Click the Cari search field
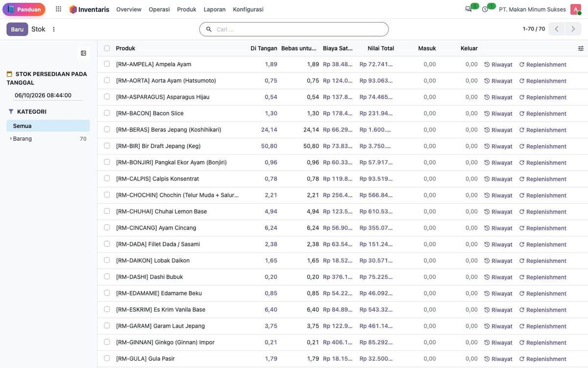This screenshot has width=588, height=368. click(x=294, y=29)
